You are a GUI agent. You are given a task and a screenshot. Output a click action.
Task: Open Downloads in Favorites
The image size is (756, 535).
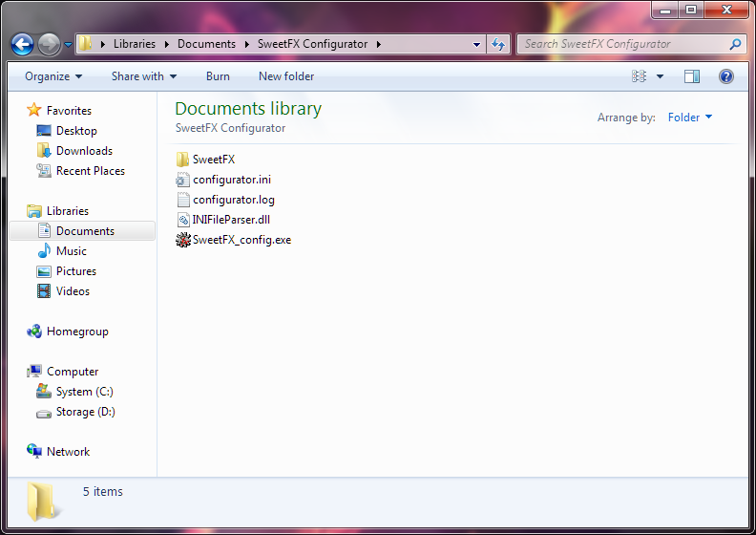(x=84, y=151)
